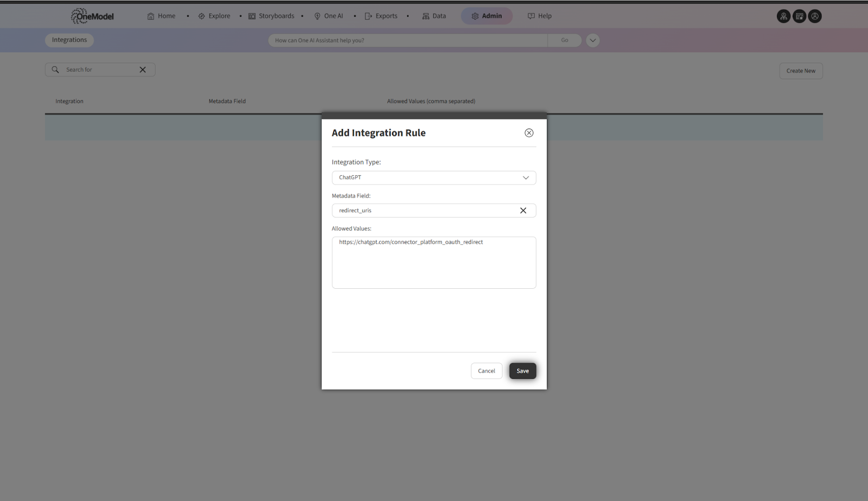Screen dimensions: 868x501
Task: Open the starred storyboard icon
Action: pyautogui.click(x=799, y=16)
